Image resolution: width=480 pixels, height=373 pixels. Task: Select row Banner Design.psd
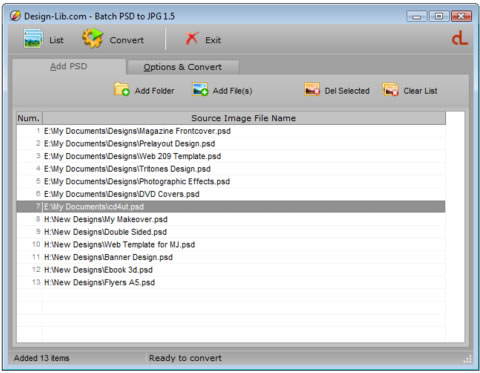(231, 257)
